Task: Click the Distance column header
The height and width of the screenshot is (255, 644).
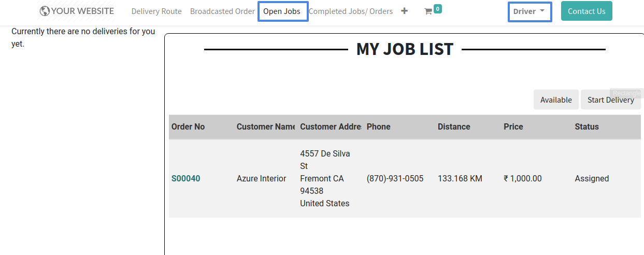Action: pyautogui.click(x=454, y=126)
